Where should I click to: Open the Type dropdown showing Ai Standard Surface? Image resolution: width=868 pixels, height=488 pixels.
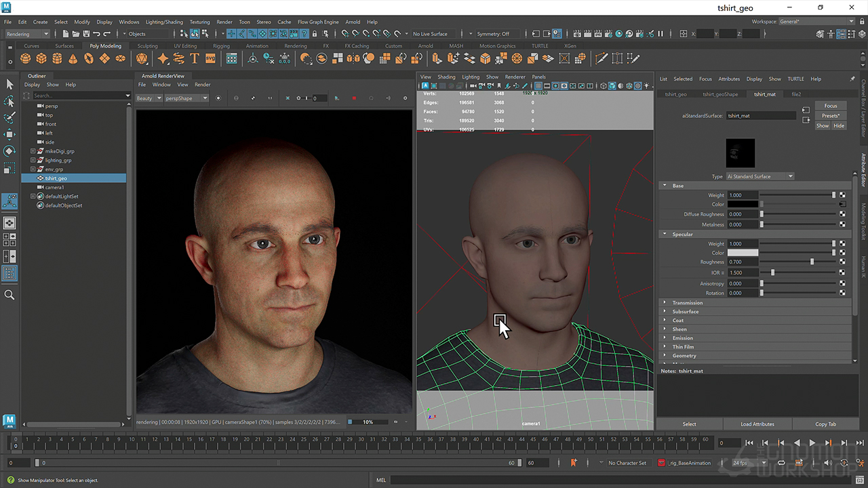[759, 176]
